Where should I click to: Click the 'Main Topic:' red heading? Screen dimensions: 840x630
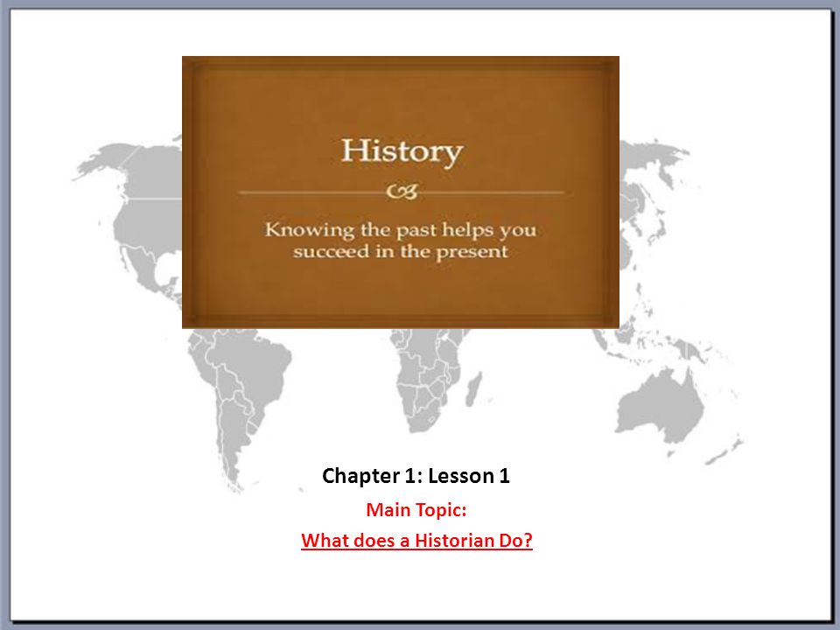[416, 510]
